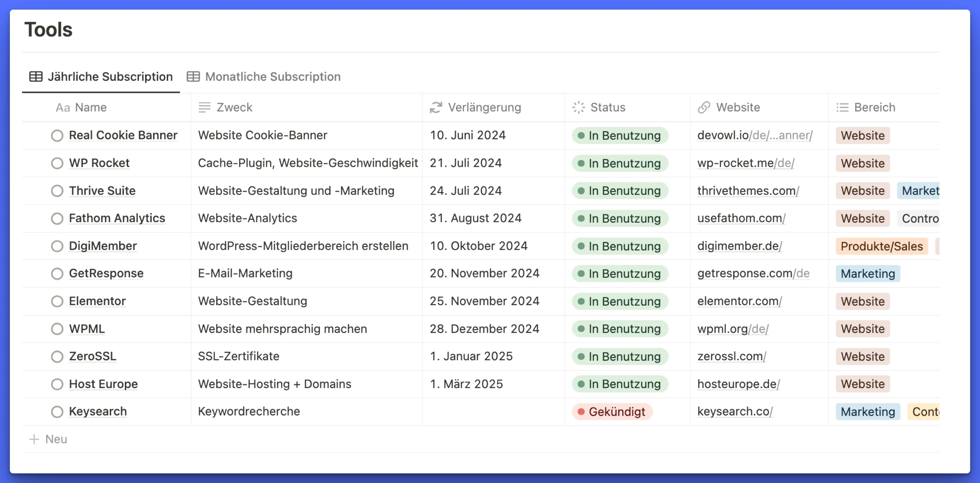The width and height of the screenshot is (980, 483).
Task: Click the empty Verlängerung cell for Keysearch
Action: 493,412
